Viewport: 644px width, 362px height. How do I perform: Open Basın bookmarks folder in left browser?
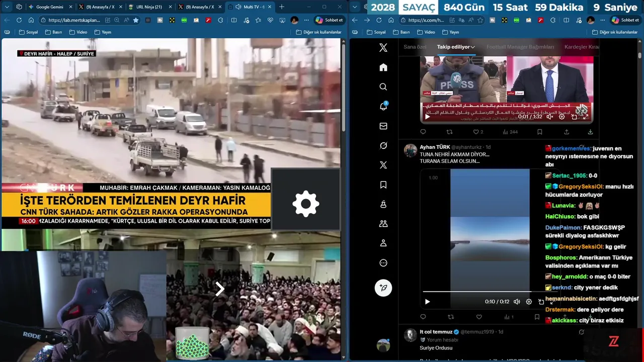[x=53, y=32]
